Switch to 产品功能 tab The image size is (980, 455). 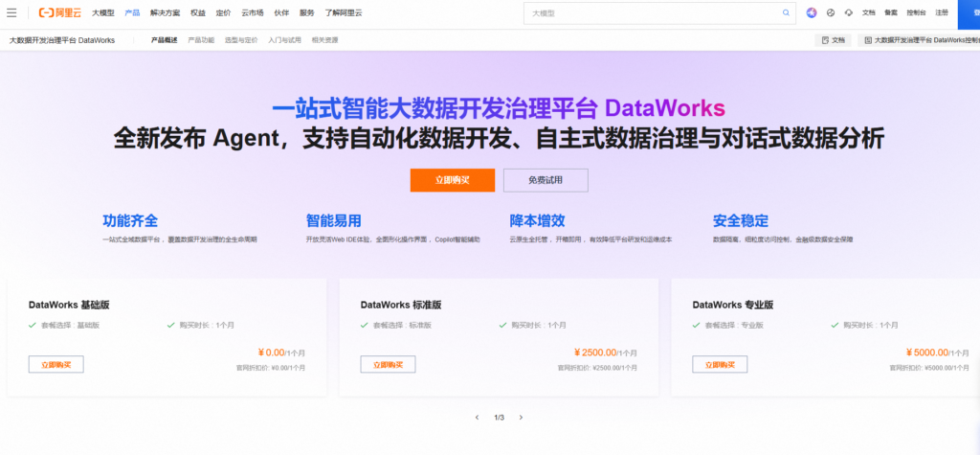tap(201, 40)
